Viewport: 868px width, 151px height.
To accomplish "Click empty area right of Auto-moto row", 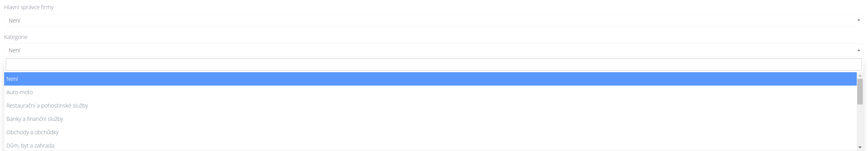I will (438, 92).
